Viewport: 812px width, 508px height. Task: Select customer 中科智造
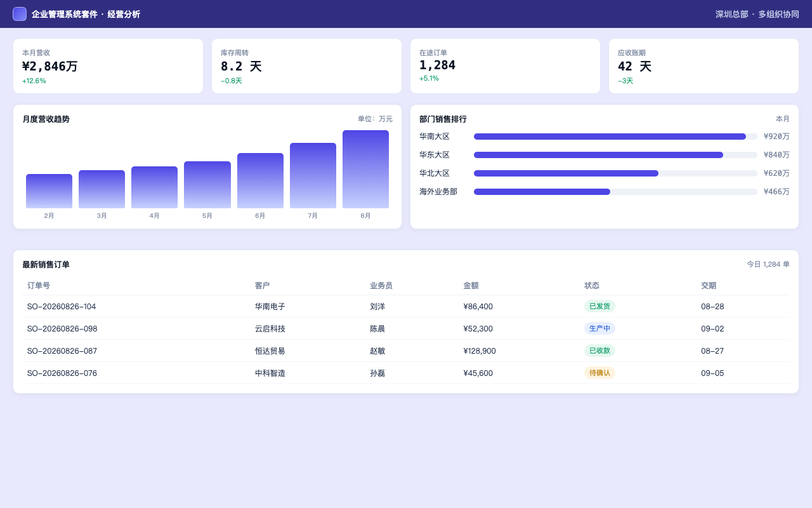point(270,373)
